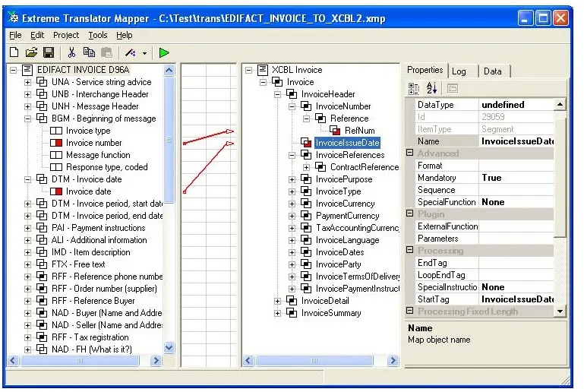Open the Tools menu

pos(98,35)
